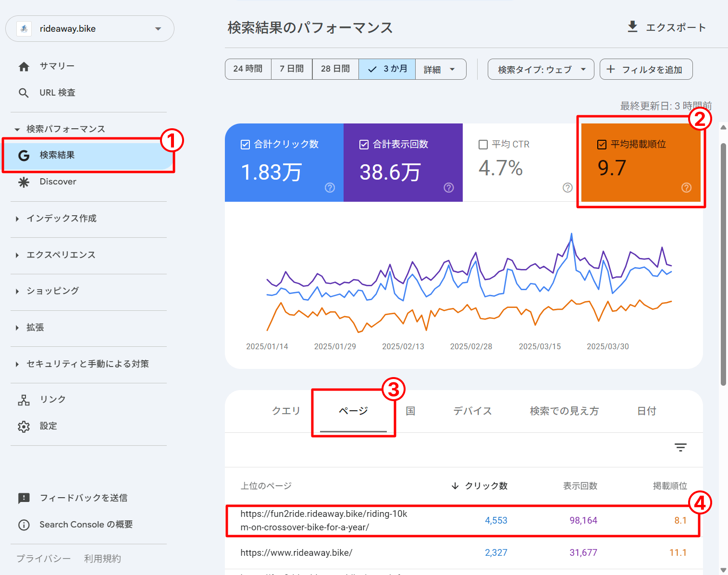Open the 検索タイプ: ウェブ dropdown

[541, 69]
